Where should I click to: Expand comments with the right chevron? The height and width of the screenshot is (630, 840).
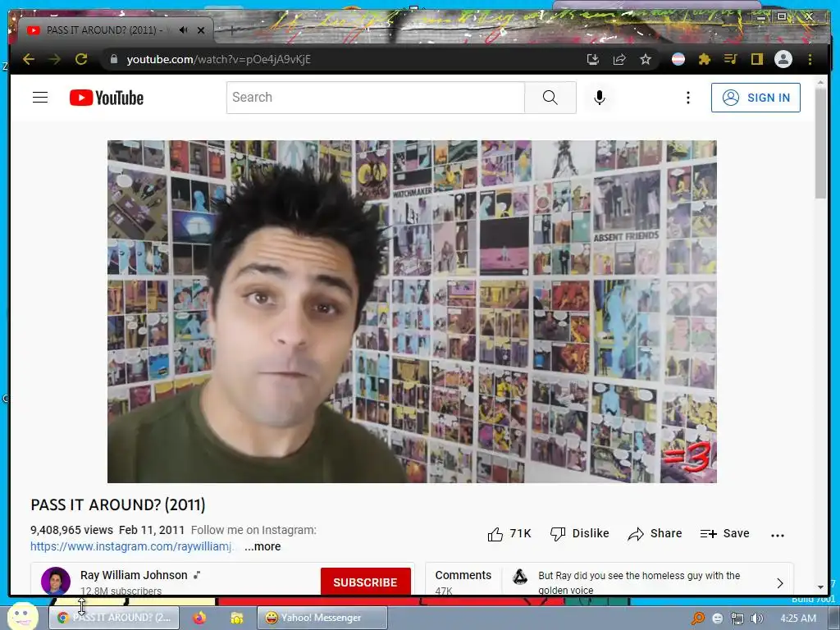coord(780,583)
